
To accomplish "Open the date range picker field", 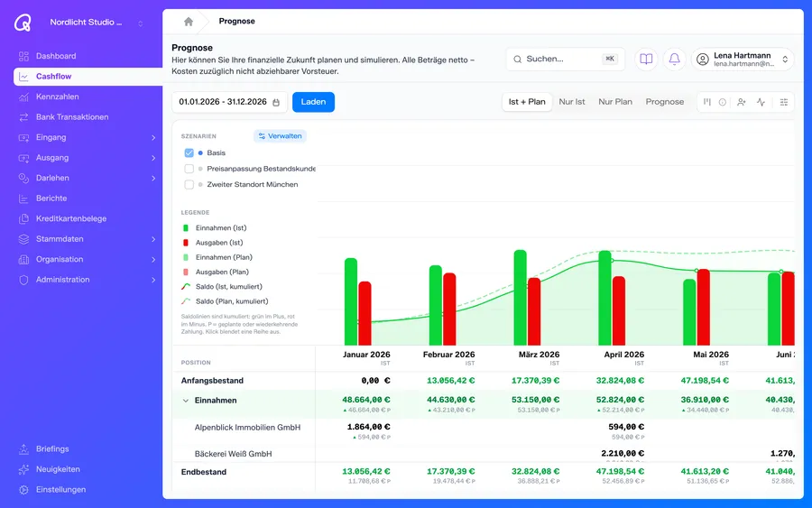I will pyautogui.click(x=229, y=102).
